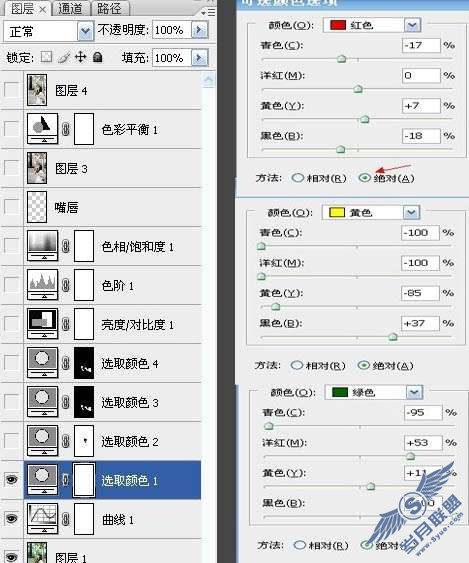This screenshot has height=563, width=469.
Task: Hide the 图层 1 layer eye
Action: pos(11,557)
